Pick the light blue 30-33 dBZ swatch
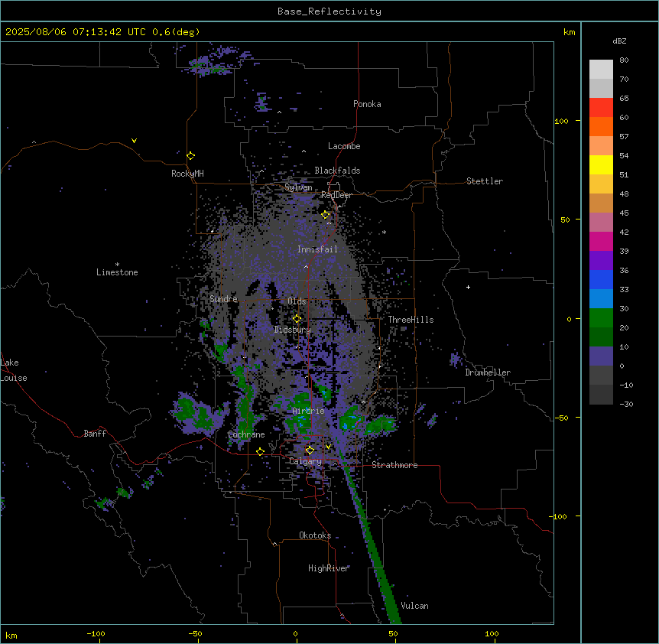The image size is (659, 644). [601, 299]
